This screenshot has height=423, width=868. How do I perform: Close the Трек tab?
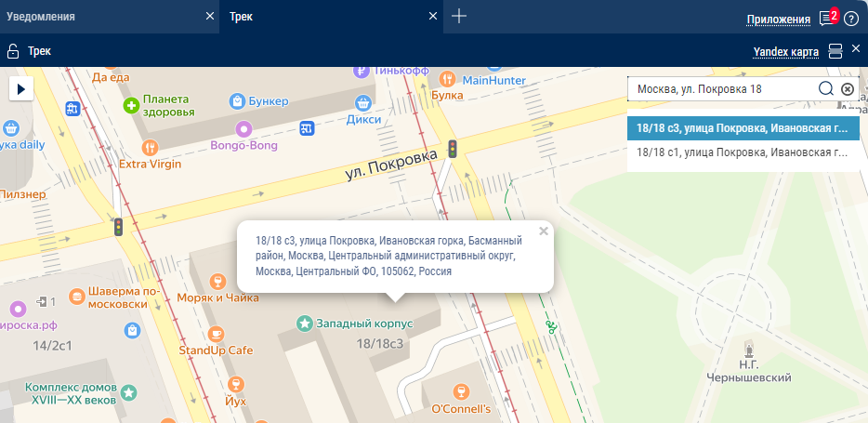(433, 16)
